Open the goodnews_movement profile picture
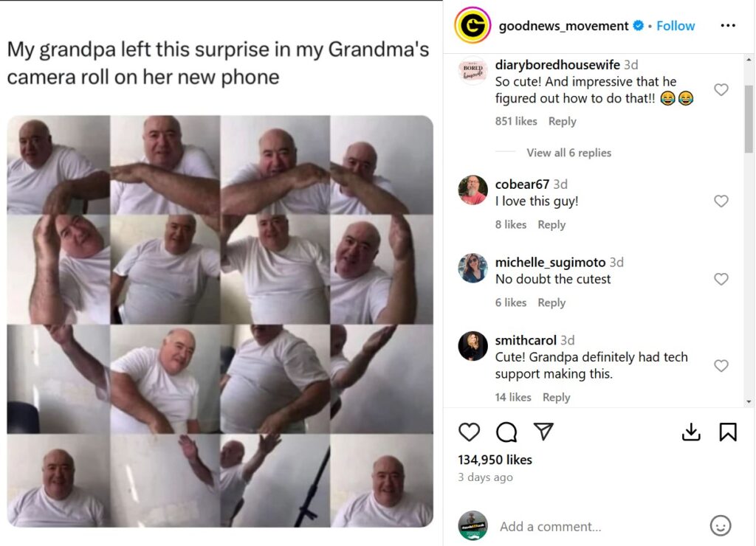The image size is (756, 546). 472,25
